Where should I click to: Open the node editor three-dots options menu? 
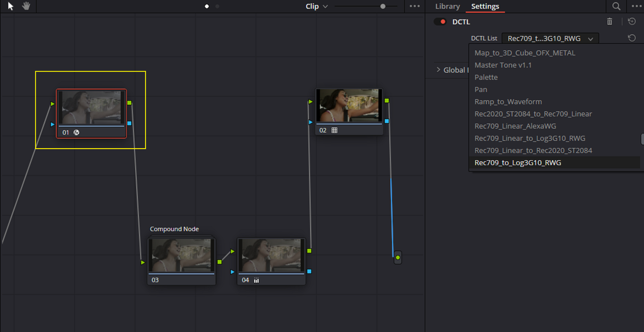(415, 7)
